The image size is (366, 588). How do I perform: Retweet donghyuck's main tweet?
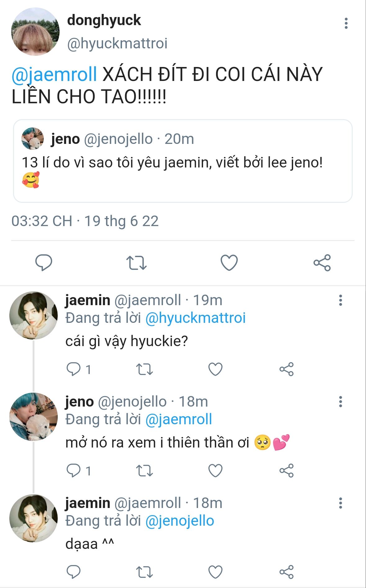point(136,263)
